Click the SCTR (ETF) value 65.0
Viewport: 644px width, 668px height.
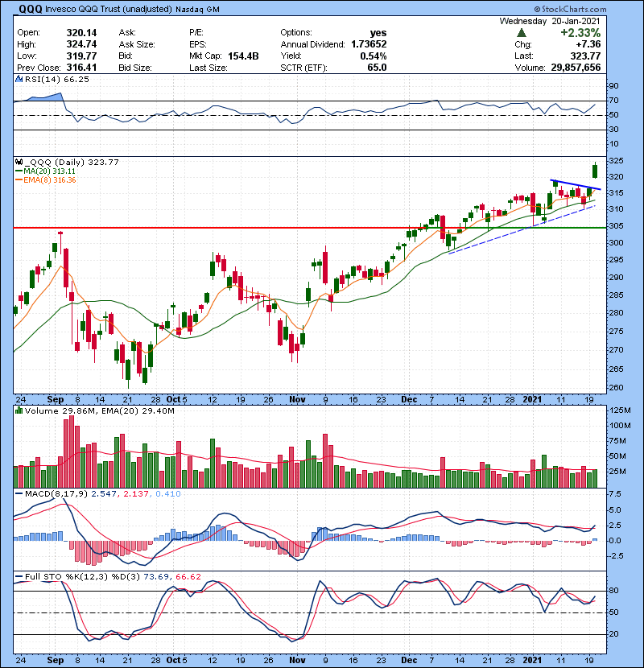coord(377,68)
